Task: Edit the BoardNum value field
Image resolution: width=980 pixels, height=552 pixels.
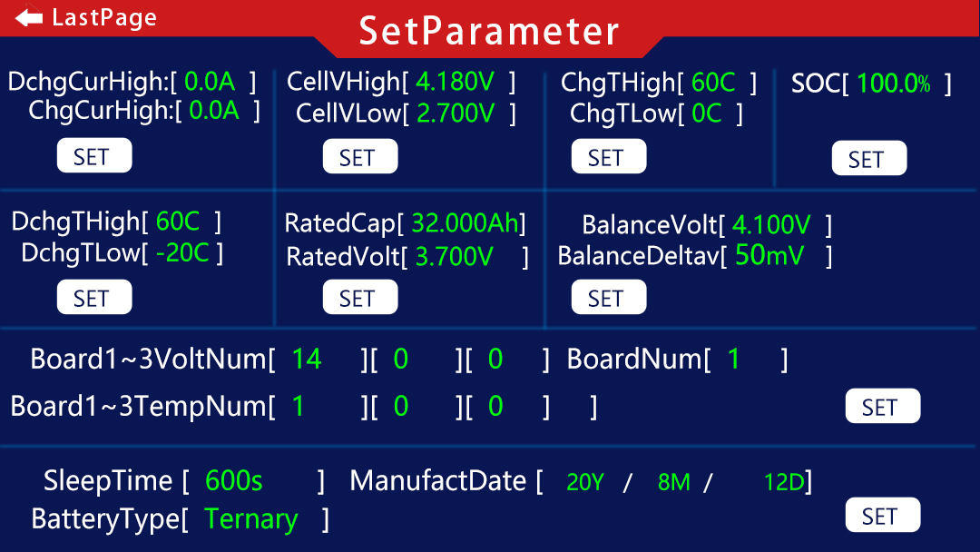Action: (x=734, y=360)
